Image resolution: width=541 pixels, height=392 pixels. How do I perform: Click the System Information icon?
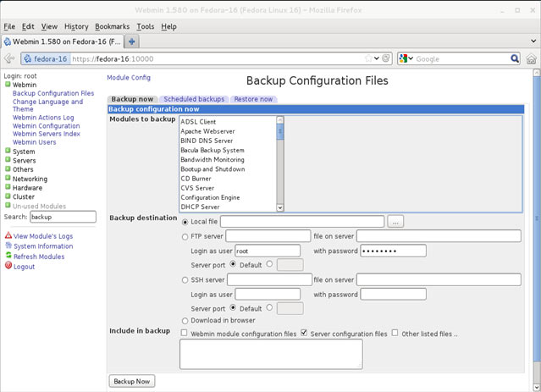click(8, 246)
